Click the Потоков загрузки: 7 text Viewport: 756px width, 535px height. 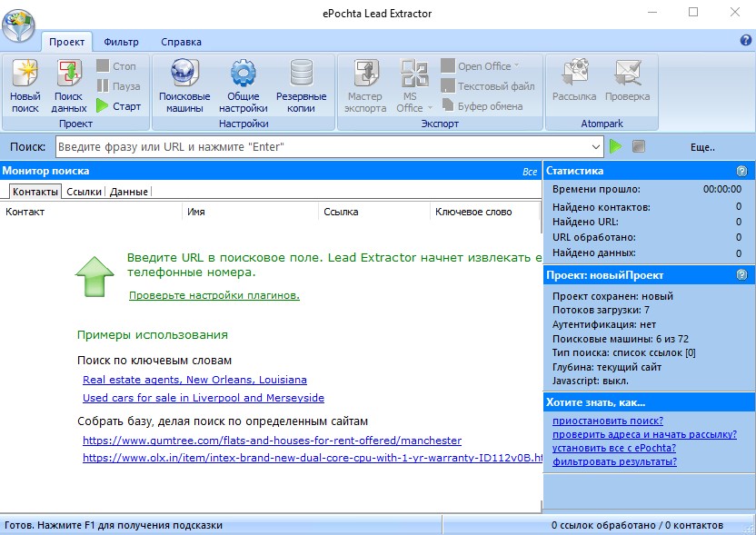pos(601,310)
